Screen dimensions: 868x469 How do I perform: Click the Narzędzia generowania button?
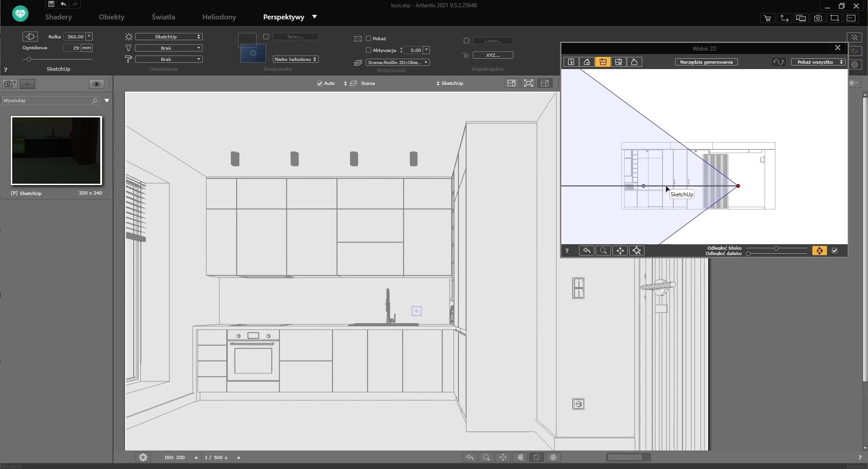coord(706,62)
